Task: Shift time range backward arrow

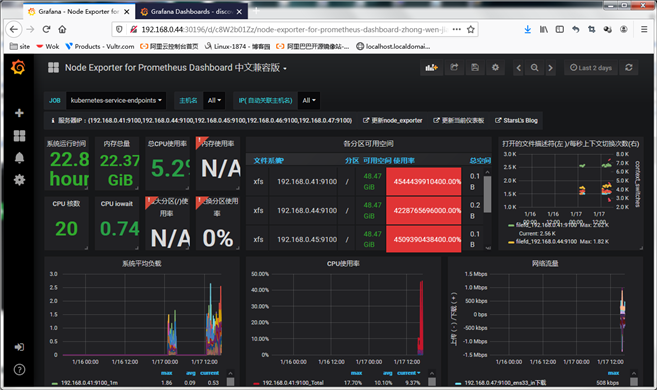Action: coord(518,68)
